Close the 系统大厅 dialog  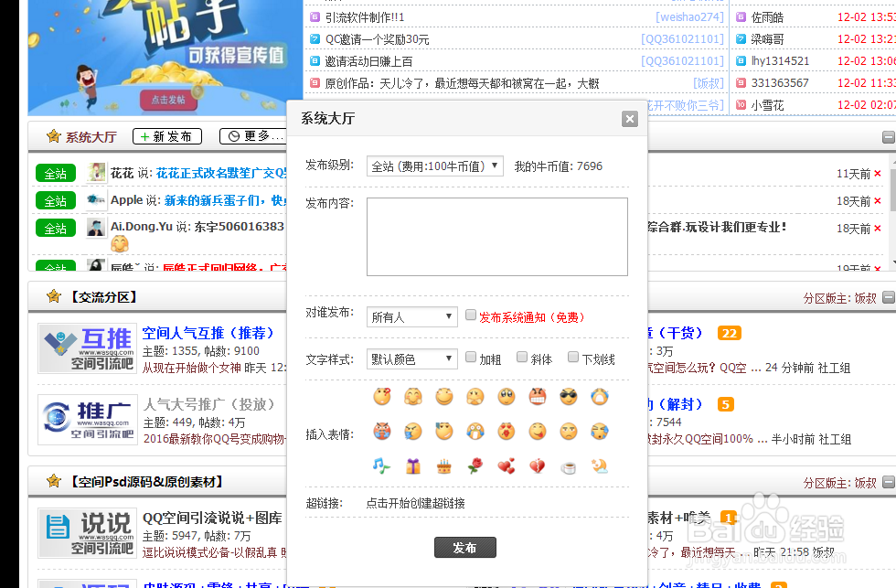pyautogui.click(x=630, y=119)
